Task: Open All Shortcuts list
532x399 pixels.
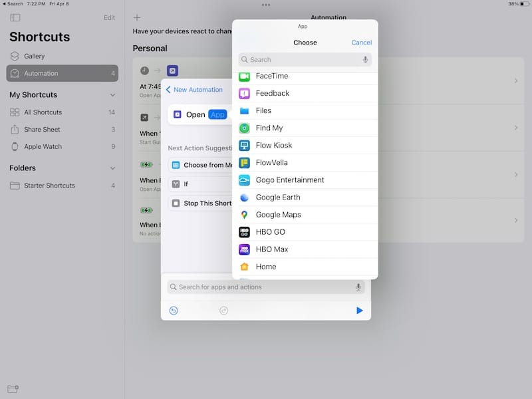Action: coord(63,112)
